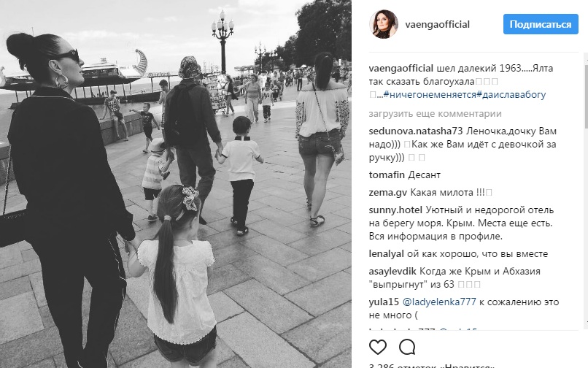Open the yula15 commenter profile
Image resolution: width=588 pixels, height=368 pixels.
coord(384,302)
